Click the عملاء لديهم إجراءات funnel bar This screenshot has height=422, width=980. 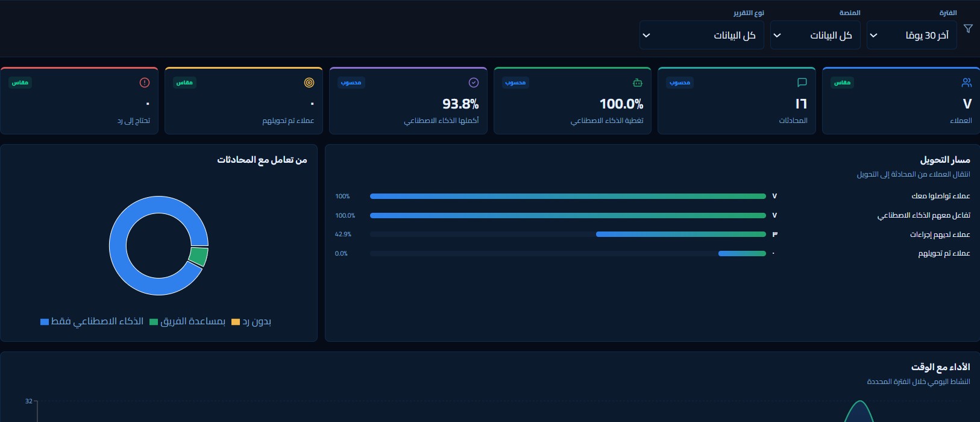point(681,235)
